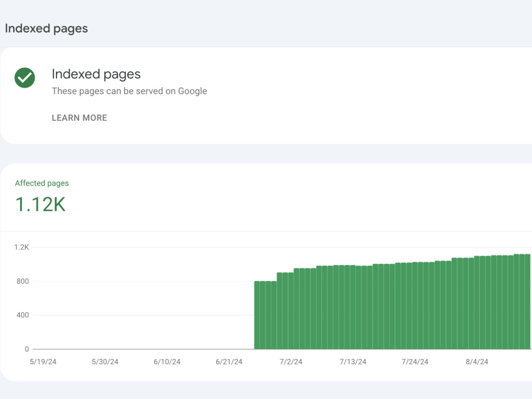The width and height of the screenshot is (532, 399).
Task: Click the 800 y-axis label
Action: (23, 281)
